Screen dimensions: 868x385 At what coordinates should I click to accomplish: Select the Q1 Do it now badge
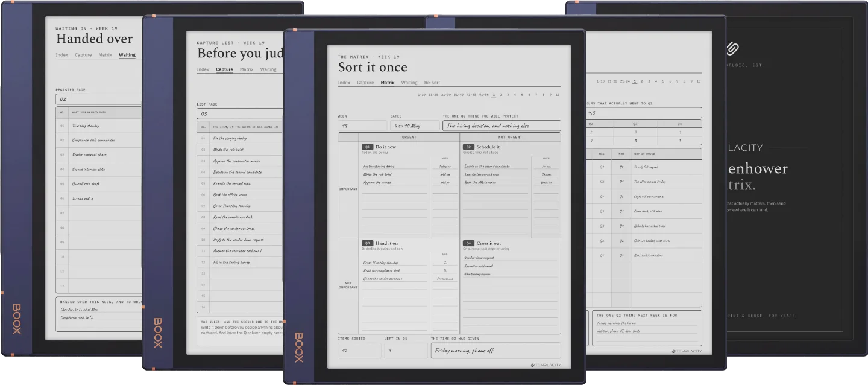[367, 147]
